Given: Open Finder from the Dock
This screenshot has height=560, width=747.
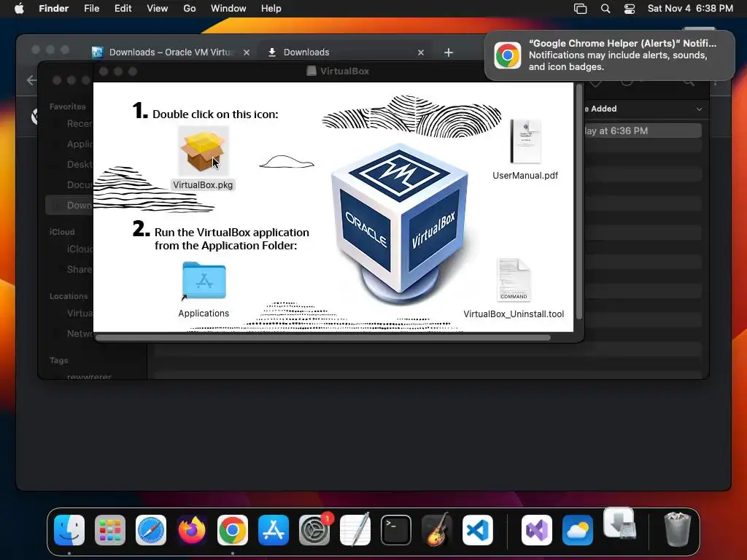Looking at the screenshot, I should point(69,530).
